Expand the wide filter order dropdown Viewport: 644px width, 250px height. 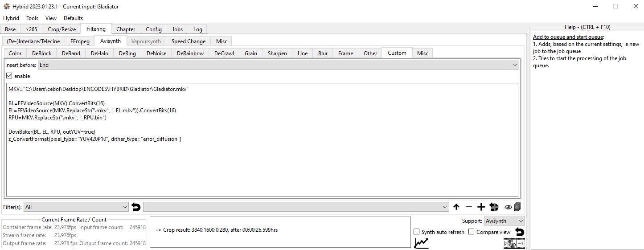296,207
